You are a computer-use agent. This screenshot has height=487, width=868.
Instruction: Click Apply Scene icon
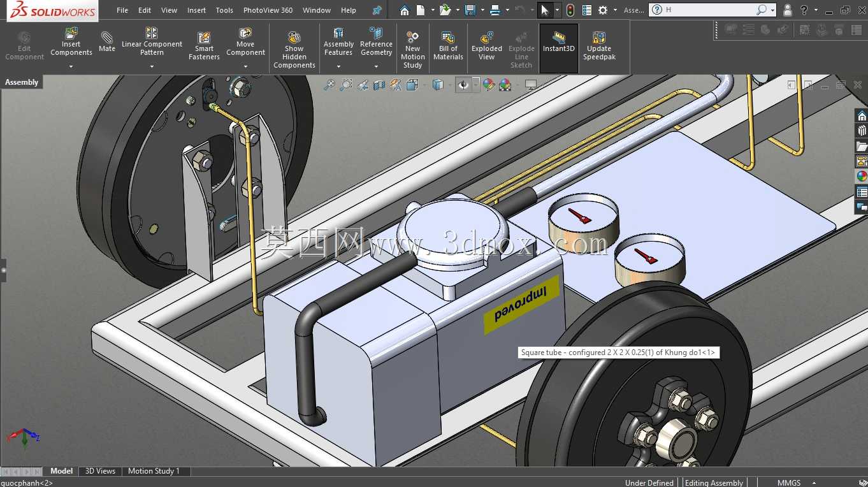505,85
